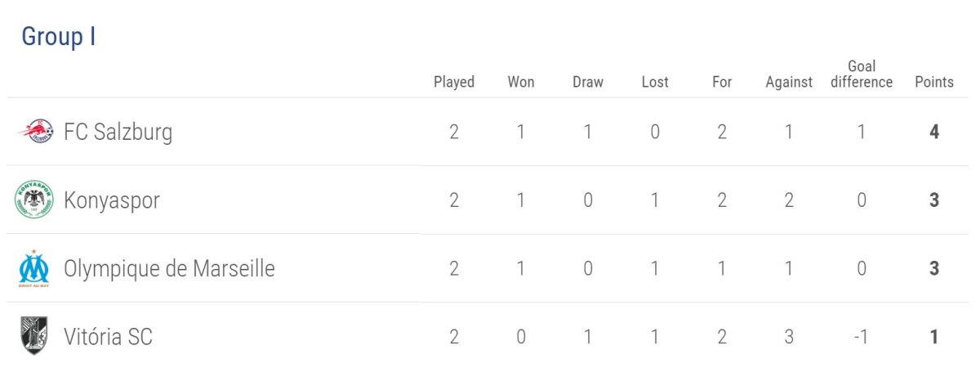Click the Olympique de Marseille logo

coord(33,268)
